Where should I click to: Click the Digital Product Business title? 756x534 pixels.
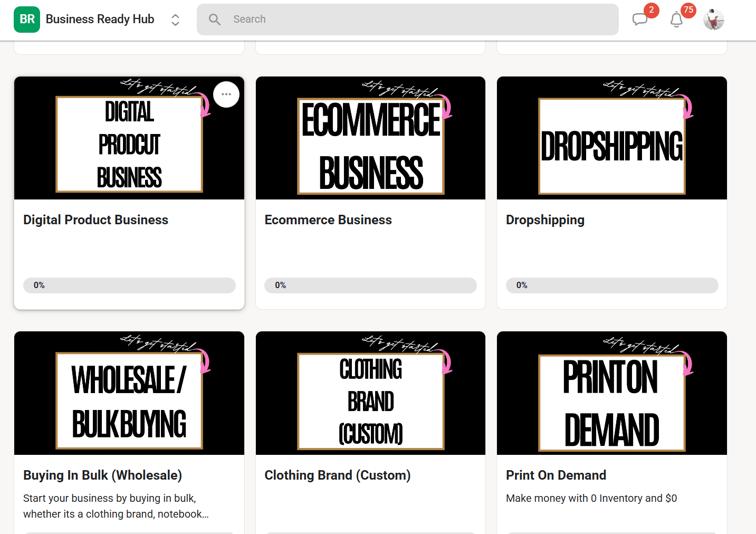(95, 220)
